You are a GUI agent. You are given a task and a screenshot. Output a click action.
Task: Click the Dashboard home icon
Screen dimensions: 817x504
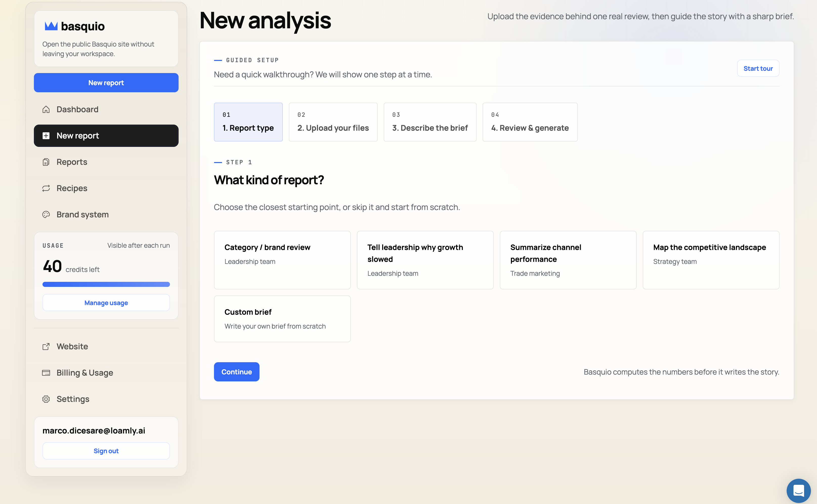click(46, 109)
